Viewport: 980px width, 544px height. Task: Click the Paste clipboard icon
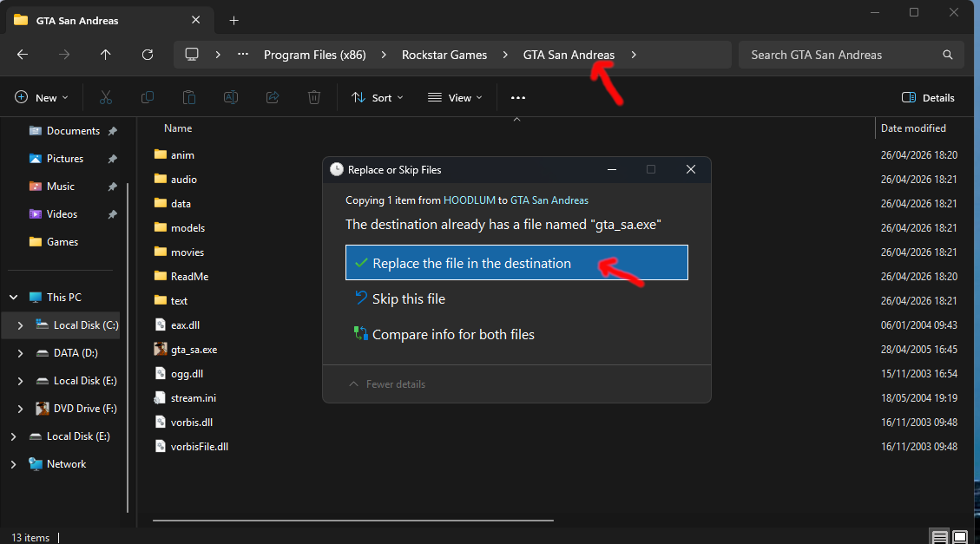click(x=188, y=97)
